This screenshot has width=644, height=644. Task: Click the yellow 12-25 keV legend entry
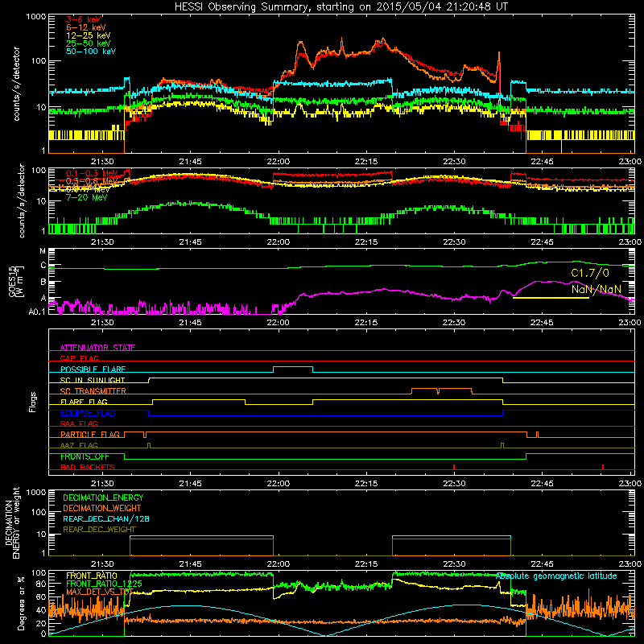[x=89, y=35]
